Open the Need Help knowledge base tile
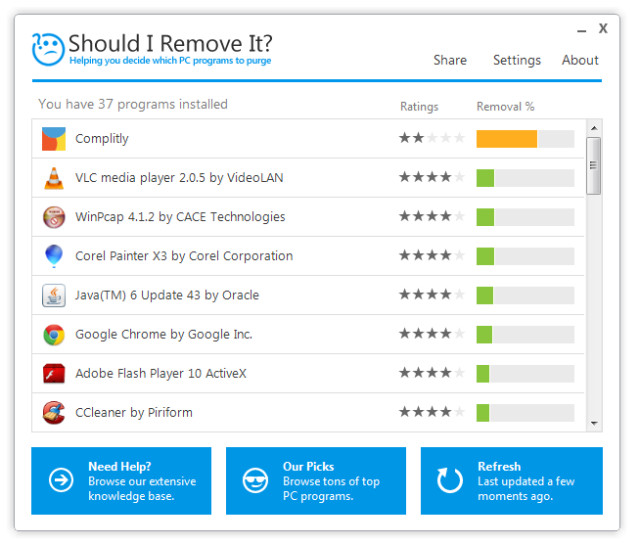The image size is (640, 545). pyautogui.click(x=121, y=481)
